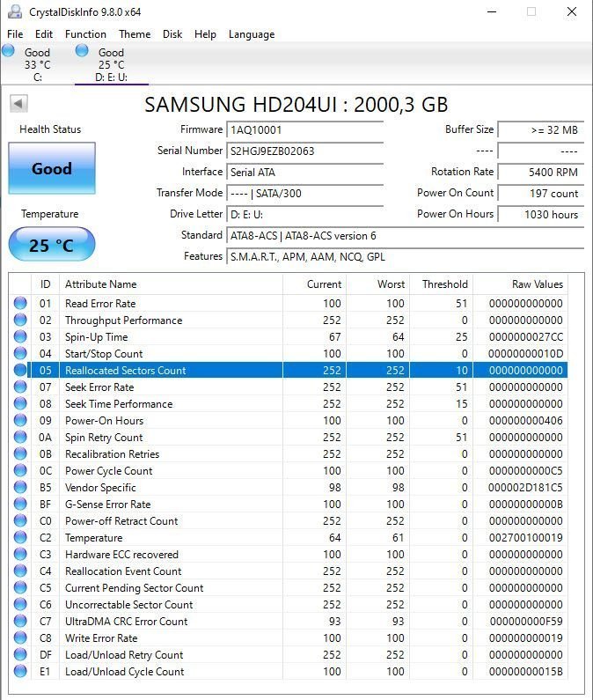The width and height of the screenshot is (593, 700).
Task: Click status orb of Seek Error Rate row
Action: click(20, 387)
